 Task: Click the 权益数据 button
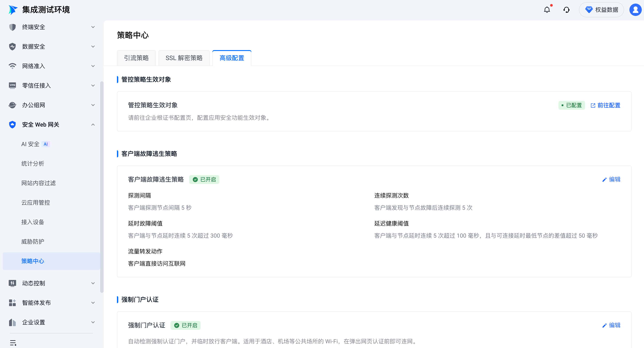(x=601, y=10)
